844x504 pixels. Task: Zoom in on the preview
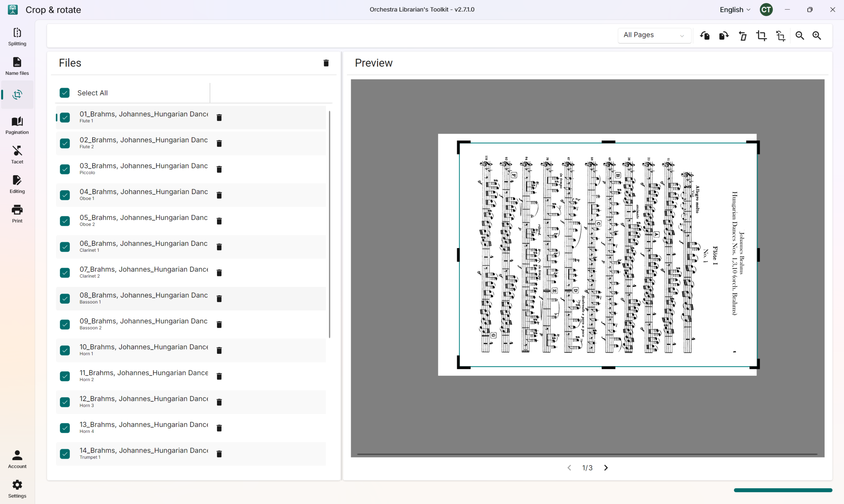[816, 36]
